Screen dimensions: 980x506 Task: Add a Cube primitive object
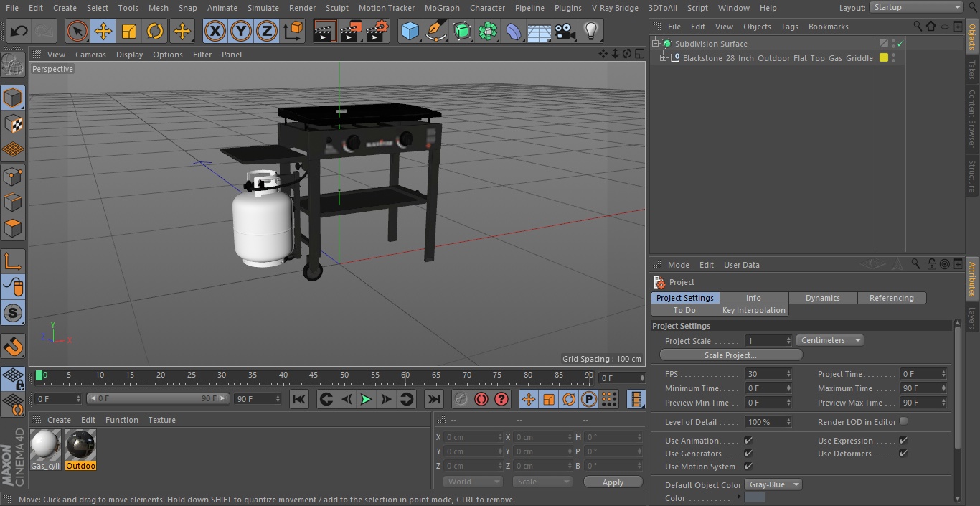point(410,31)
